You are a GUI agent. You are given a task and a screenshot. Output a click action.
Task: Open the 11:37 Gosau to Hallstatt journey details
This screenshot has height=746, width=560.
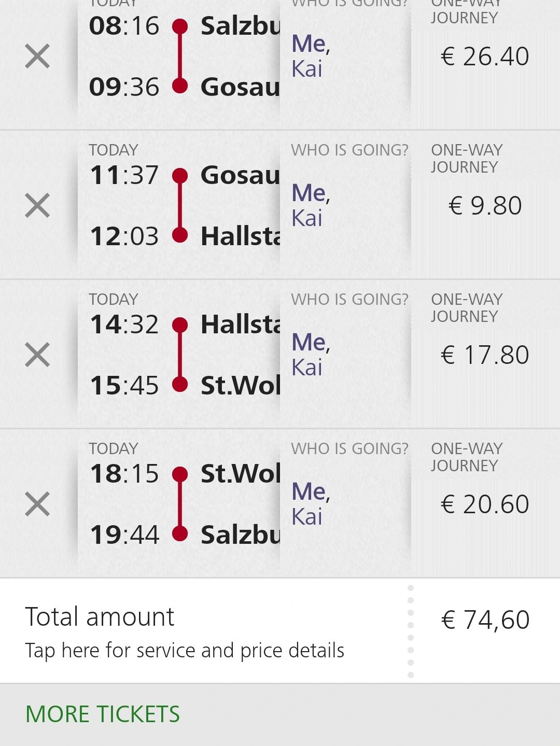(x=179, y=205)
